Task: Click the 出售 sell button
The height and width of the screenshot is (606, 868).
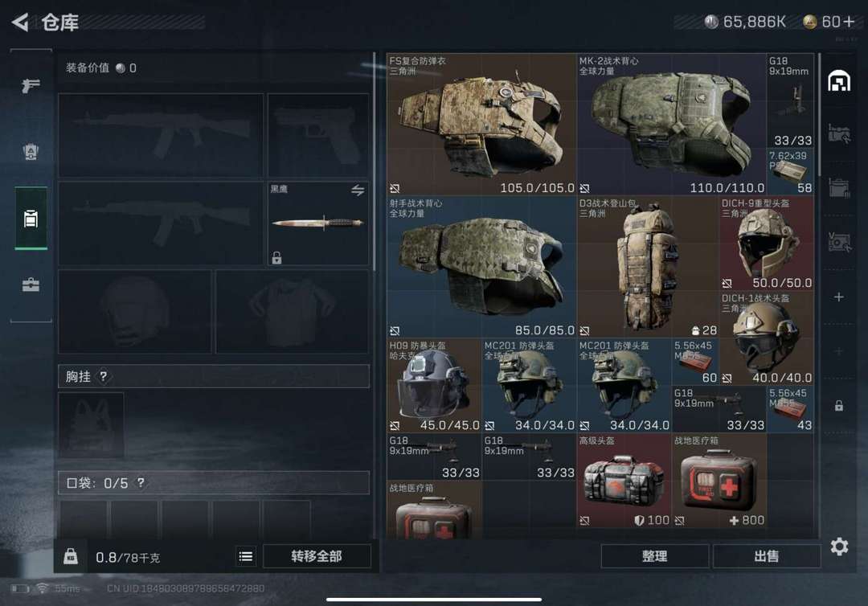Action: [767, 556]
